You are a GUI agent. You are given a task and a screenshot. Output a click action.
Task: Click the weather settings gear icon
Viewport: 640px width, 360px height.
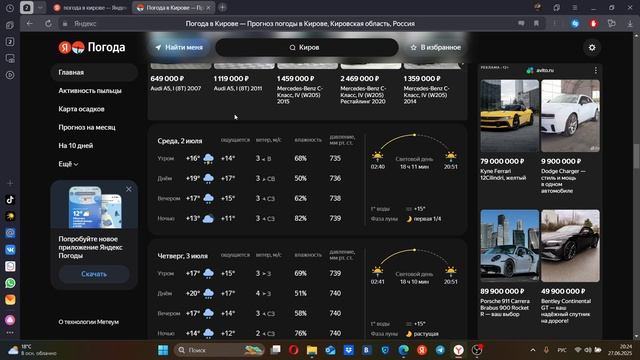pyautogui.click(x=592, y=48)
